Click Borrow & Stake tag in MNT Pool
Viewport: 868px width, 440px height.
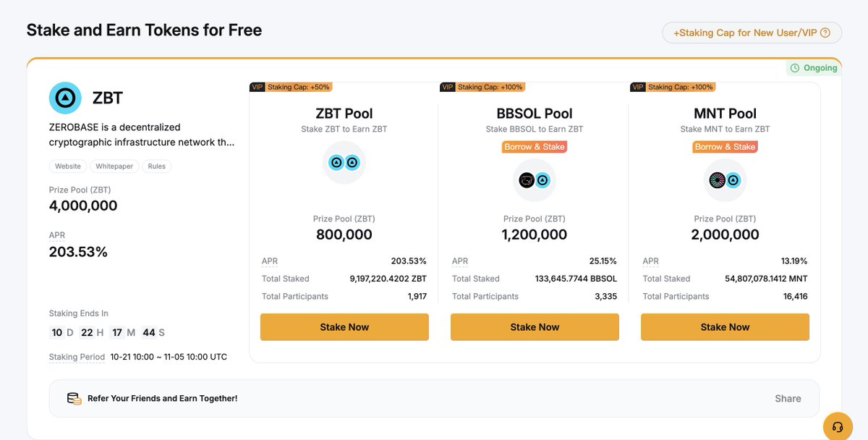click(725, 147)
